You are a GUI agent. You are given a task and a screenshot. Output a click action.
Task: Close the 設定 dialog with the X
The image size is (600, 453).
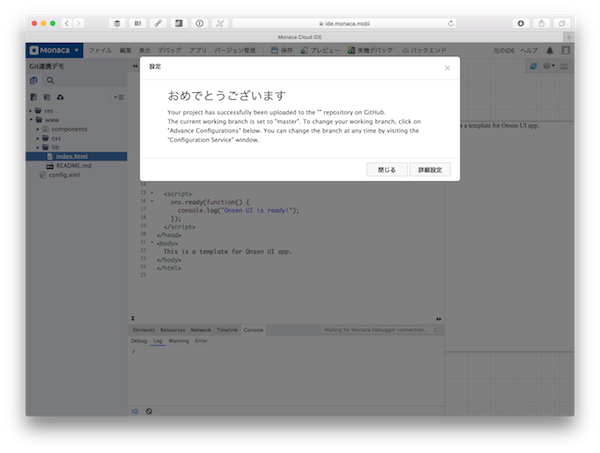447,68
